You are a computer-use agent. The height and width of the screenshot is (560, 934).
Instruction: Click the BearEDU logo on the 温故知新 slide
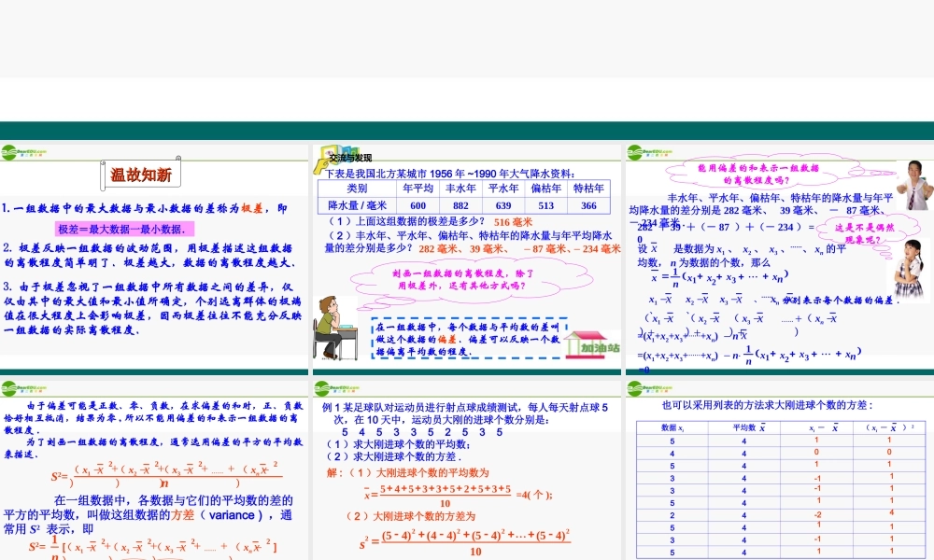pyautogui.click(x=24, y=152)
